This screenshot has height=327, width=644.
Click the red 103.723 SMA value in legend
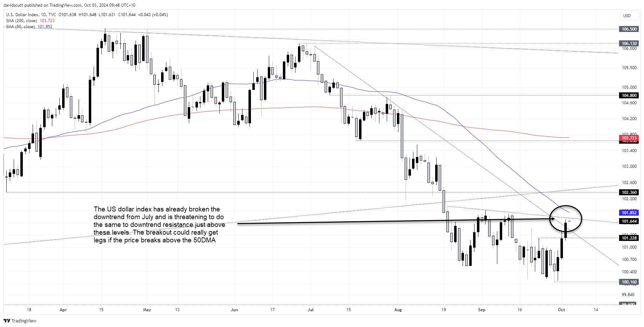pos(47,21)
